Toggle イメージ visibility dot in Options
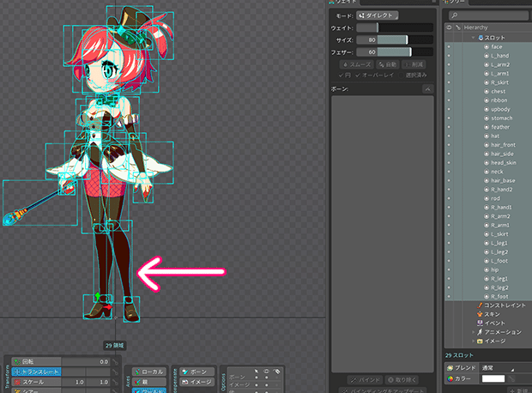Image resolution: width=532 pixels, height=393 pixels. (x=266, y=385)
